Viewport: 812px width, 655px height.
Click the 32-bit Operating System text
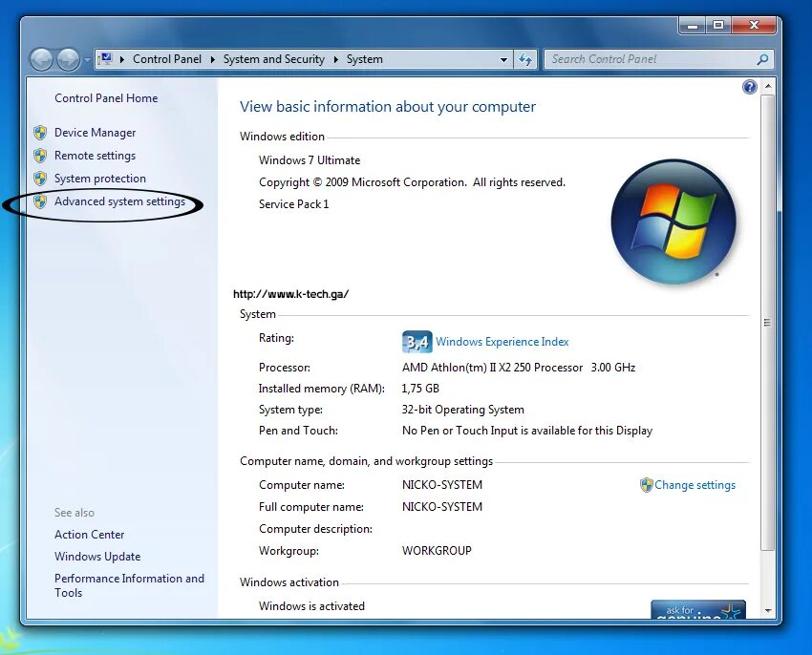[x=463, y=410]
